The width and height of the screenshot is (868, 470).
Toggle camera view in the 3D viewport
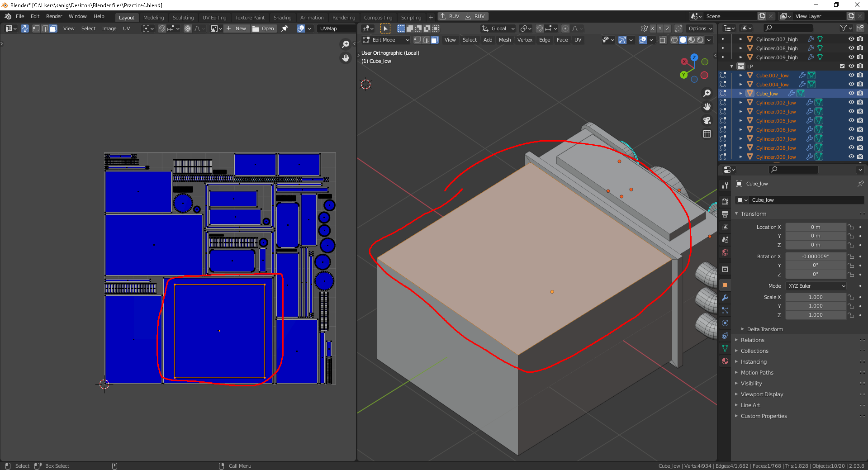pos(707,120)
